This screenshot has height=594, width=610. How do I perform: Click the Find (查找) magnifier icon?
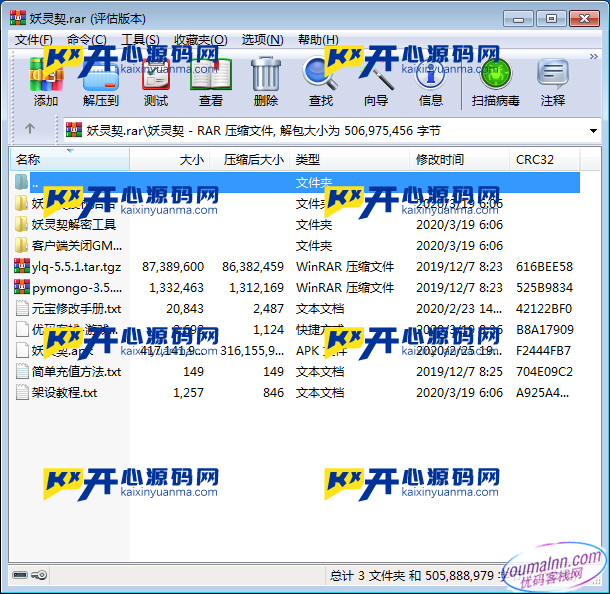coord(321,80)
